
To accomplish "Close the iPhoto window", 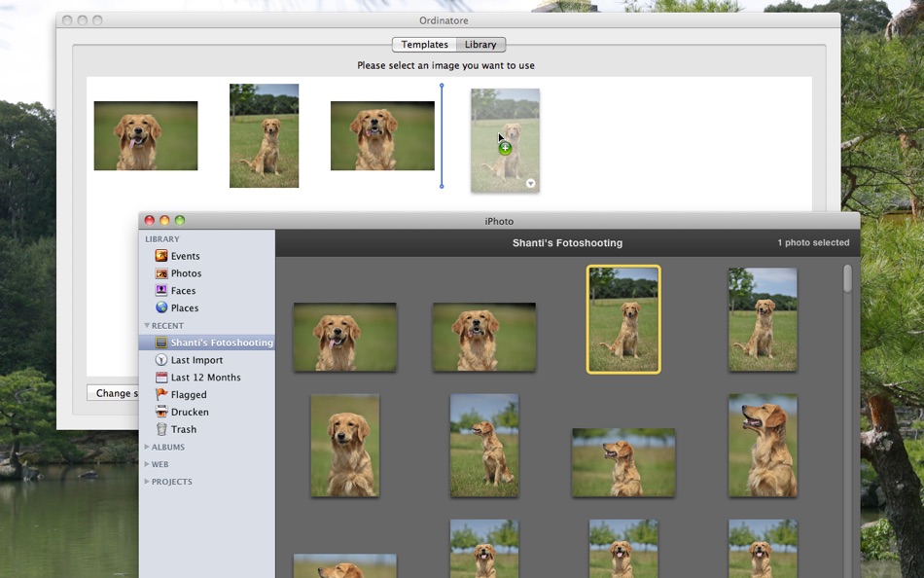I will coord(150,220).
